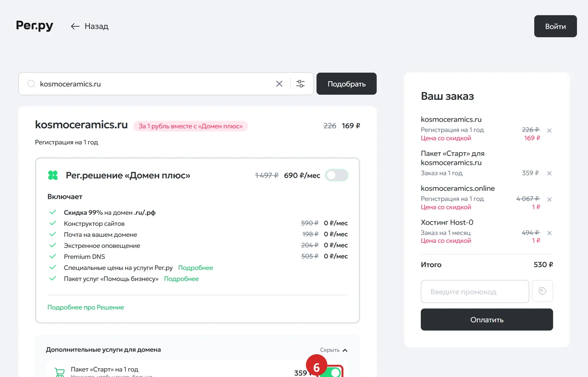Viewport: 588px width, 377px height.
Task: Remove Пакет «Старт» from the order
Action: (x=549, y=173)
